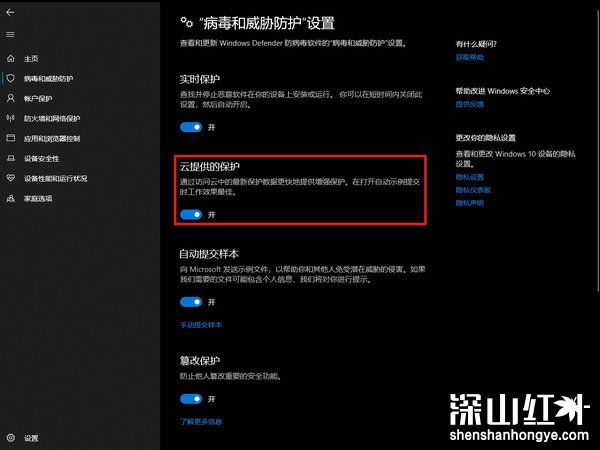The width and height of the screenshot is (600, 450).
Task: Click the 了解更多信息 link
Action: click(x=201, y=422)
